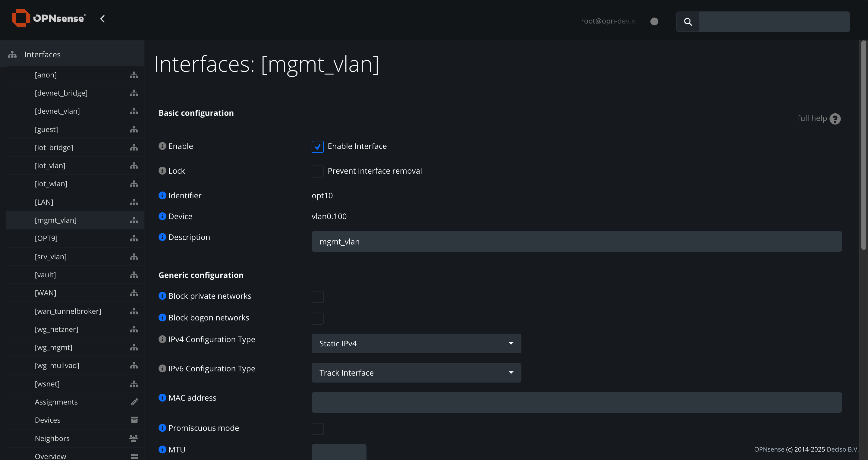This screenshot has width=868, height=460.
Task: Click the OPNsense logo icon
Action: 20,18
